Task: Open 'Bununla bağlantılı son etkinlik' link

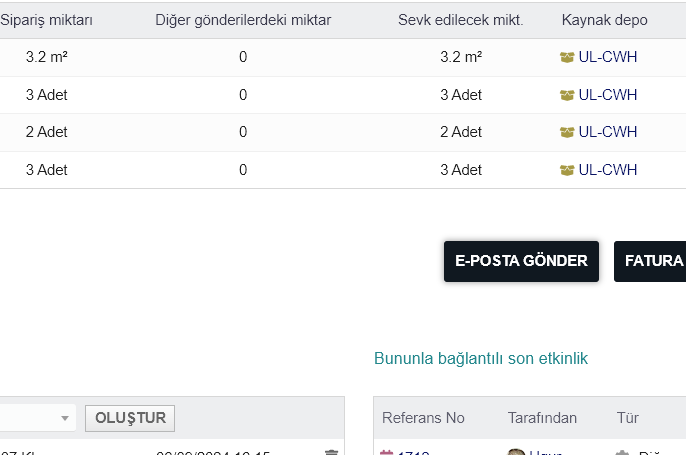Action: [x=481, y=358]
